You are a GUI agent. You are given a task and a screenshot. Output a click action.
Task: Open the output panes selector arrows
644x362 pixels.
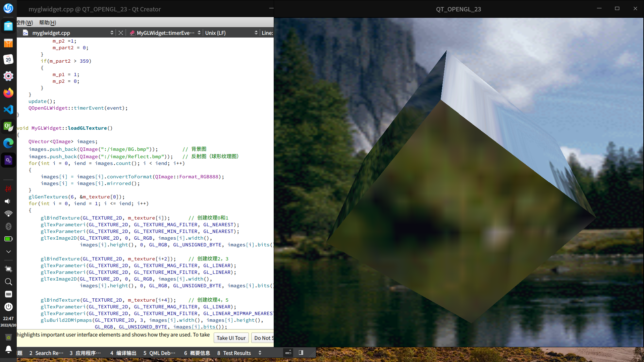260,353
